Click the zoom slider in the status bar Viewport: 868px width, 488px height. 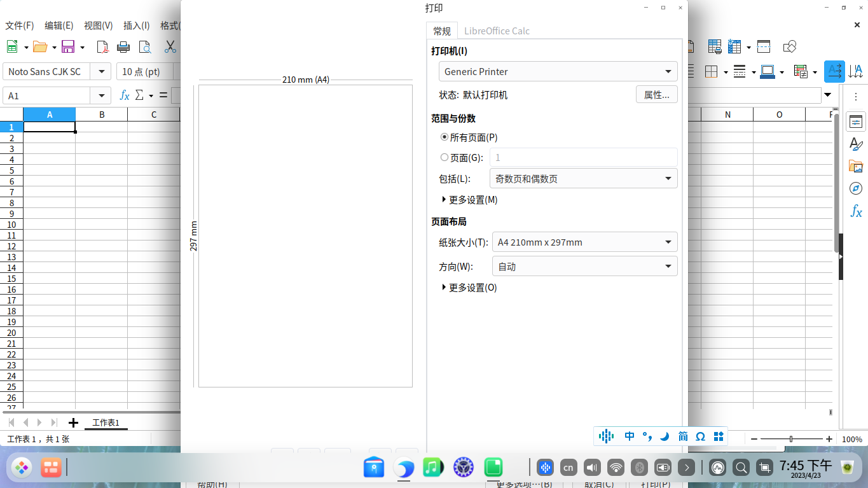(792, 439)
